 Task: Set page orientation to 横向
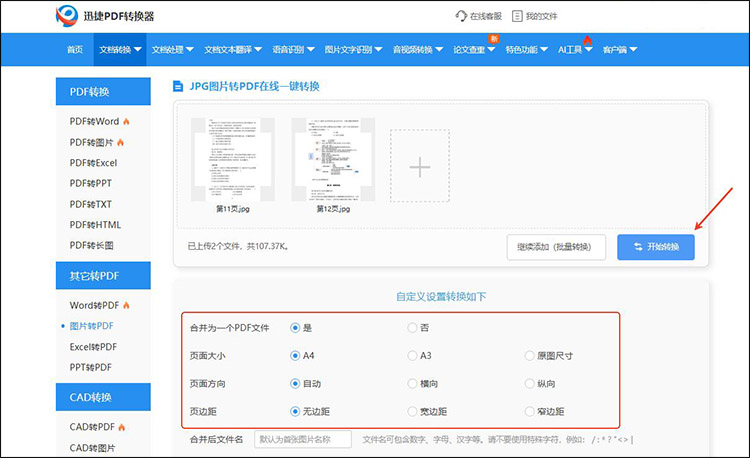point(412,383)
